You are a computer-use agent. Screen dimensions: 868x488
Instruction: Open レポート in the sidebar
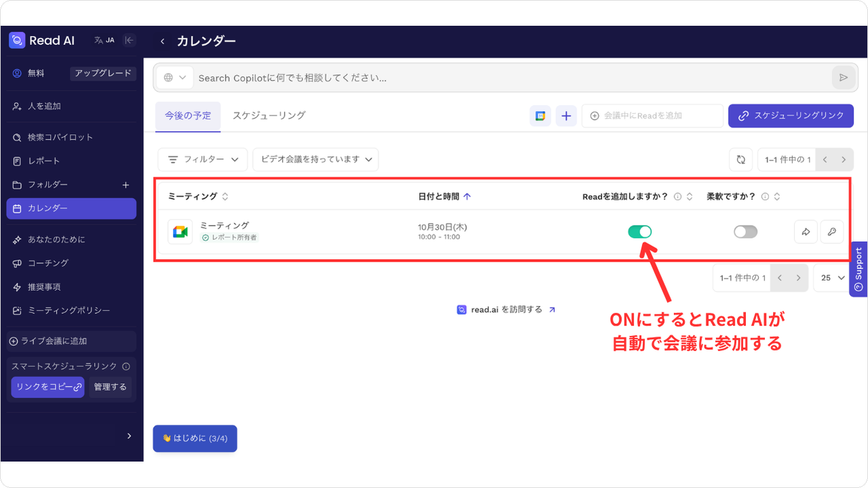[71, 161]
